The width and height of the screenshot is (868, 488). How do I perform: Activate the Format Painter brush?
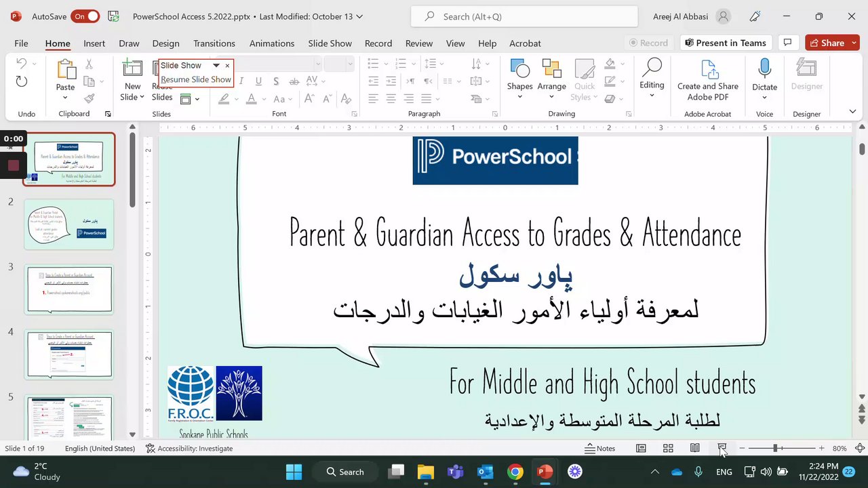coord(89,98)
